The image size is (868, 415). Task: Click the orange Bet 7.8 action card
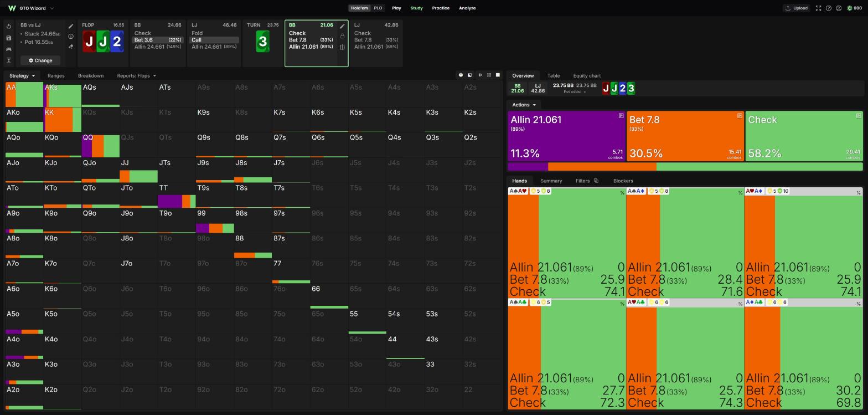point(685,136)
